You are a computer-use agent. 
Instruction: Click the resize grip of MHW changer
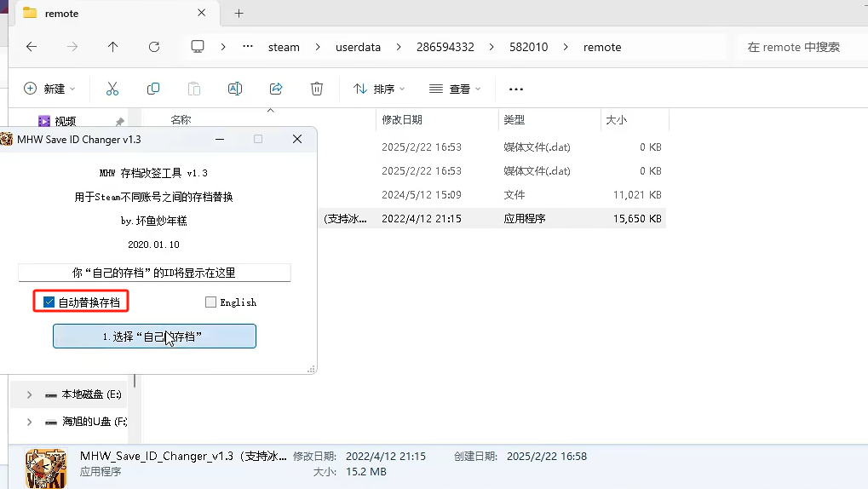point(312,370)
